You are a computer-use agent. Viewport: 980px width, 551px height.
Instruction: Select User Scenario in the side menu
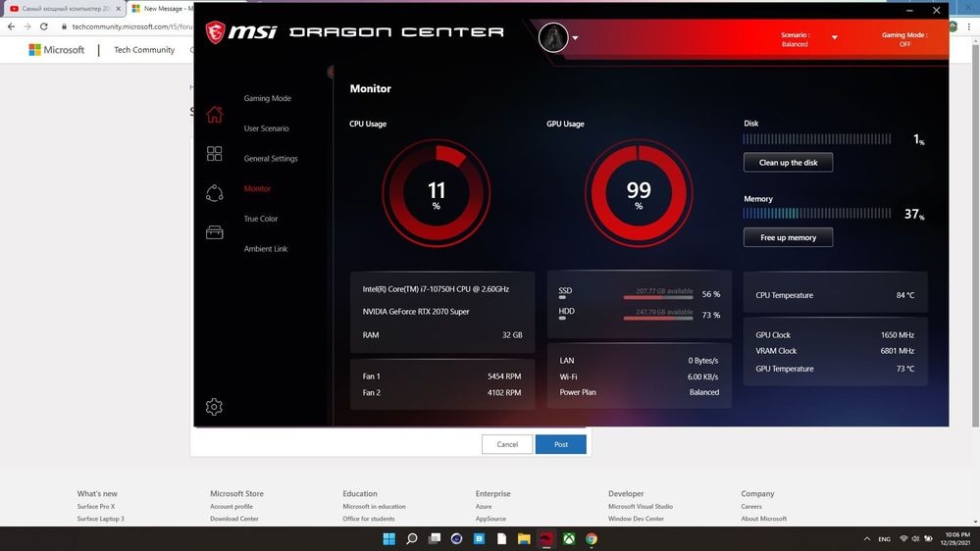[x=266, y=128]
